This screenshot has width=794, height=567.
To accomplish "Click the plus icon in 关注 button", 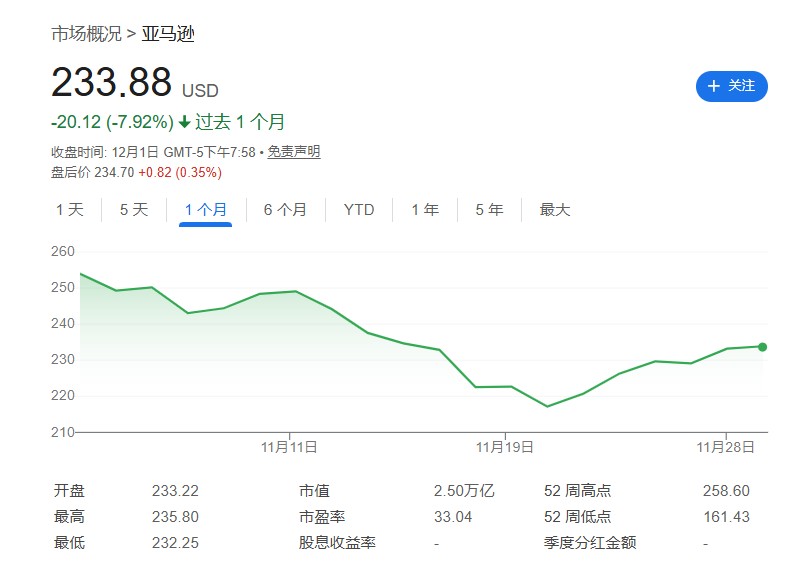I will pyautogui.click(x=713, y=86).
